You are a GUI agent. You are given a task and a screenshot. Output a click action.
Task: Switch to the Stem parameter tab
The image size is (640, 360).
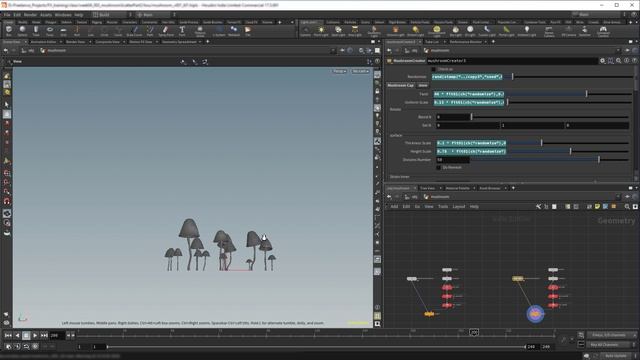coord(423,85)
